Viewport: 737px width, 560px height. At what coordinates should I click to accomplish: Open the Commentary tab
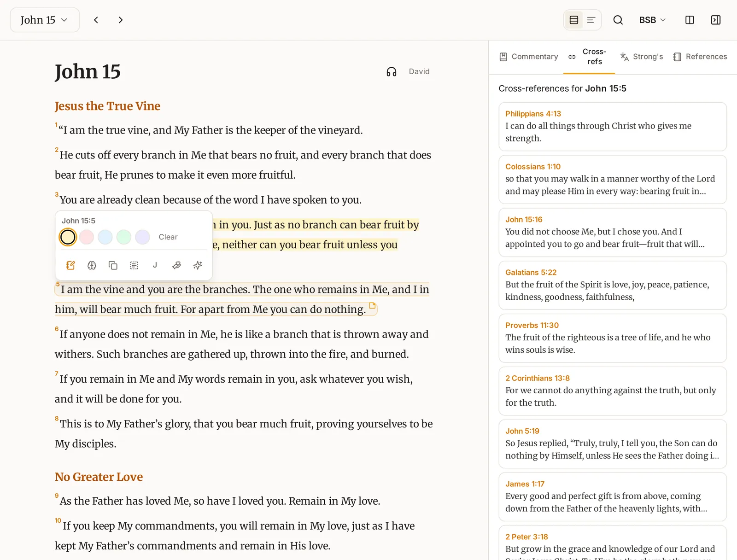coord(529,57)
